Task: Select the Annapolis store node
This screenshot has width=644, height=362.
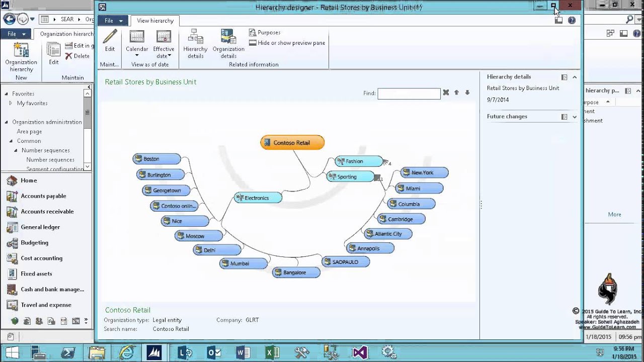Action: point(370,248)
